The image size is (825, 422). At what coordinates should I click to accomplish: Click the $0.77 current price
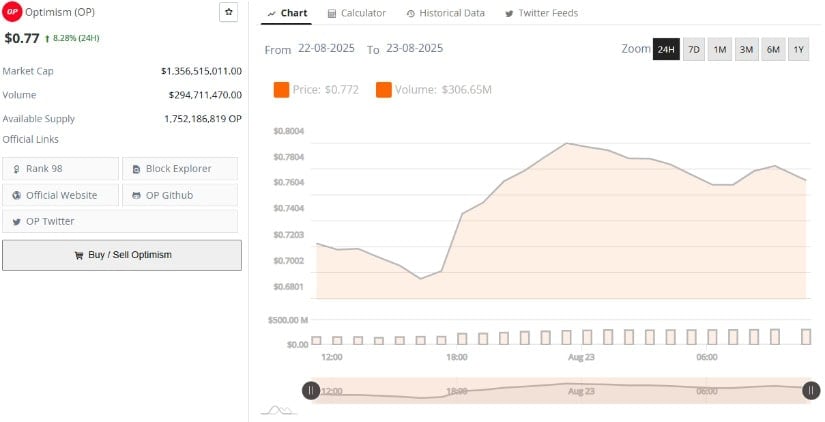[x=22, y=38]
